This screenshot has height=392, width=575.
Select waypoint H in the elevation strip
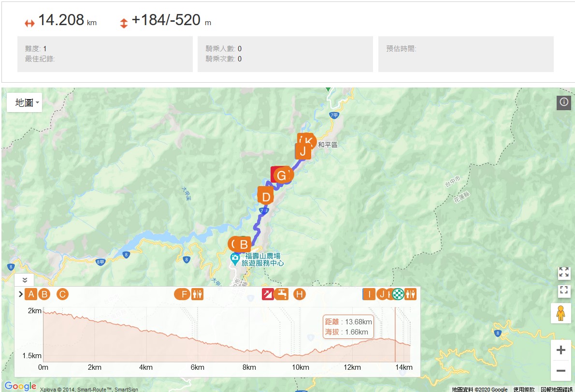coord(299,294)
